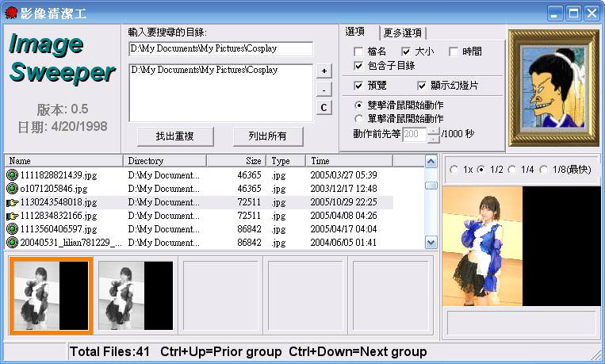Viewport: 605px width, 364px height.
Task: Click the framed portrait picture at top right
Action: pos(553,88)
